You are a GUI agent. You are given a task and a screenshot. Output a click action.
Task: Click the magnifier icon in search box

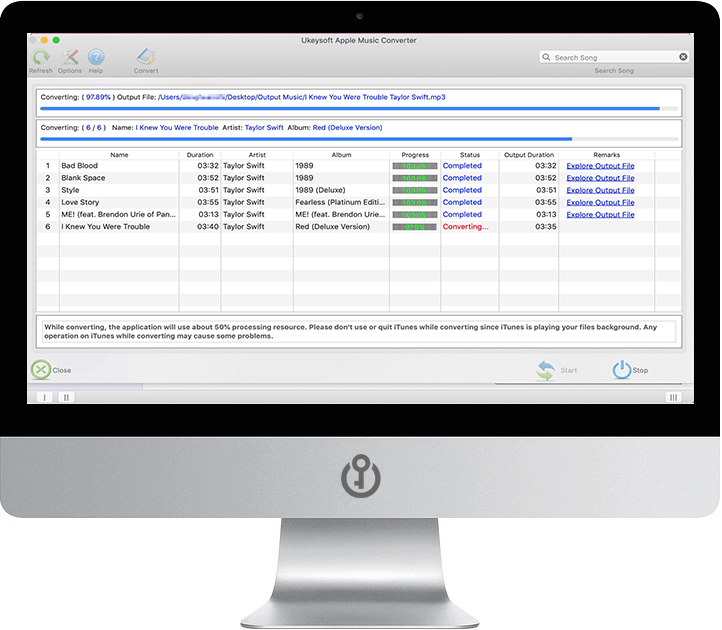click(546, 57)
